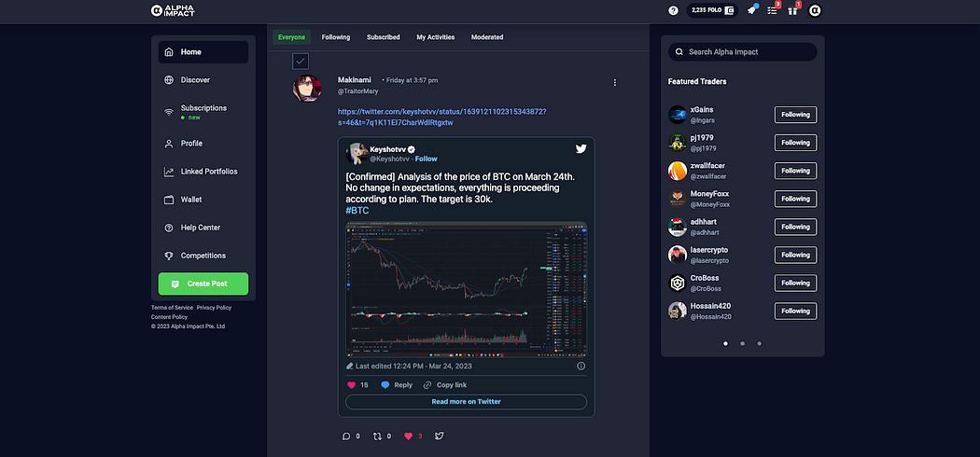Click the retweet repost icon below post

click(377, 436)
